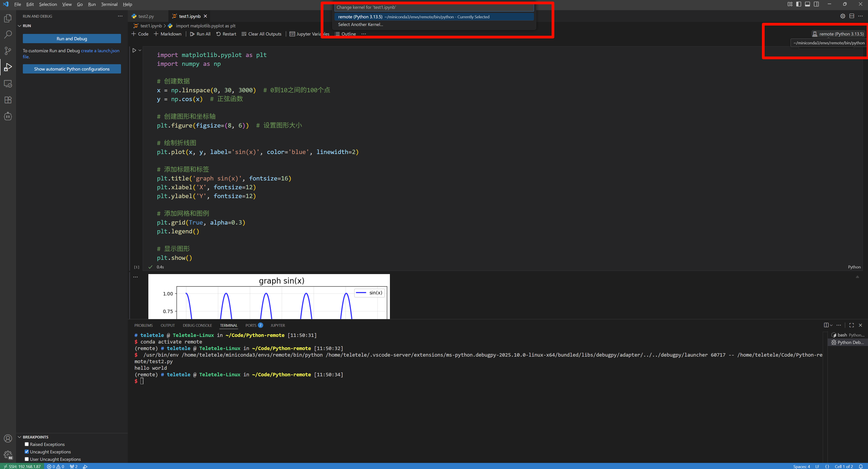
Task: Toggle the secondary side bar icon
Action: tap(816, 4)
